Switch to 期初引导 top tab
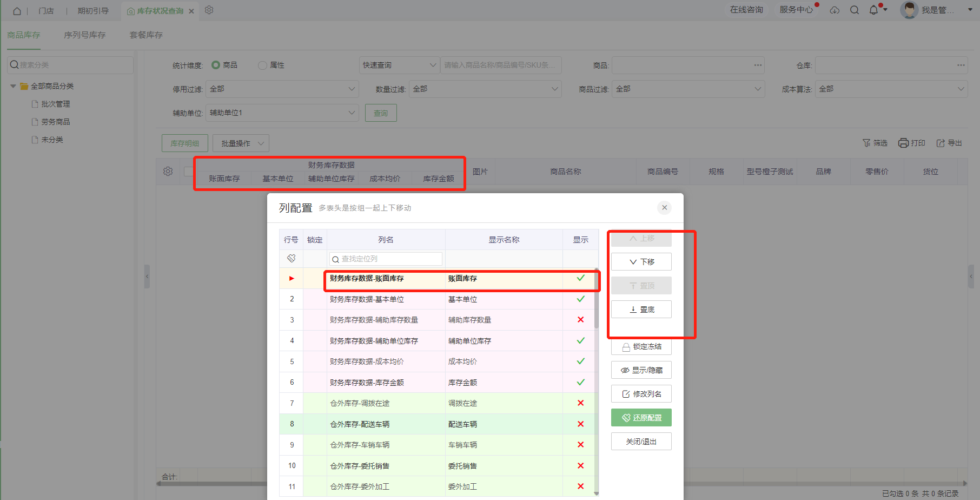This screenshot has height=500, width=980. (x=93, y=11)
